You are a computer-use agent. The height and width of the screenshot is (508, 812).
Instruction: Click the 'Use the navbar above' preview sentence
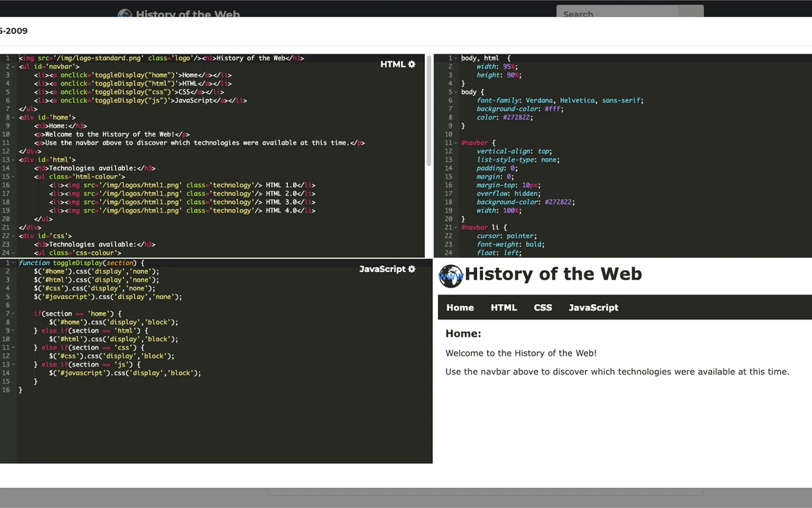[x=617, y=372]
